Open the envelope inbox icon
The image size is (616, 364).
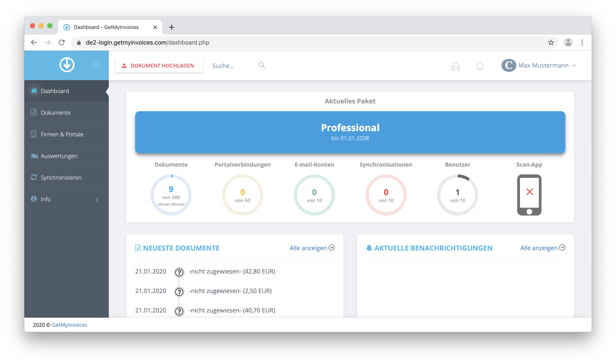point(455,66)
